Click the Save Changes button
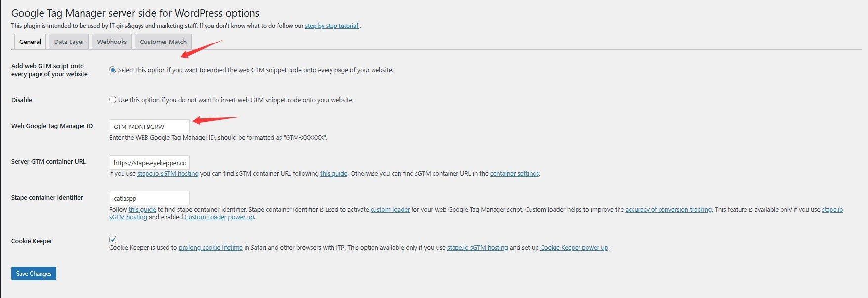The image size is (868, 298). click(x=34, y=274)
